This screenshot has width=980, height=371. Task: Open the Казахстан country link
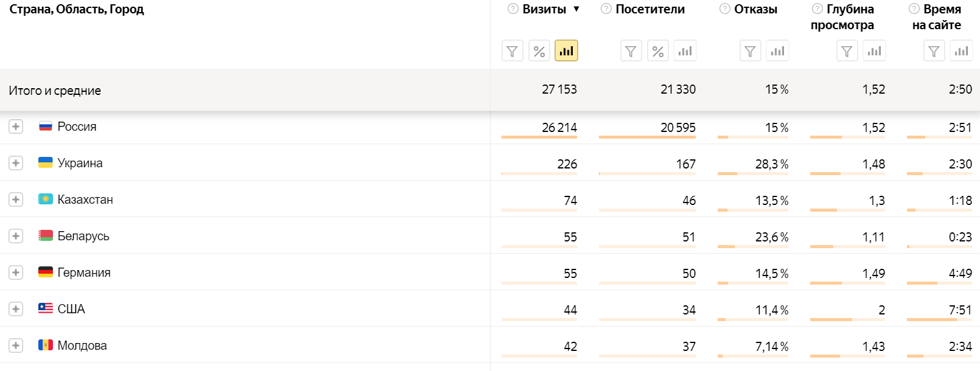[85, 199]
